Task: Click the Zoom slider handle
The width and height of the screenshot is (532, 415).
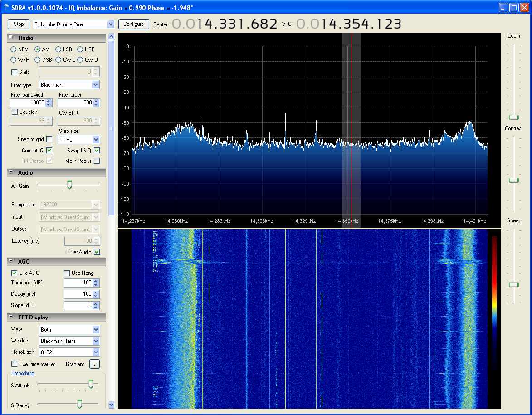Action: click(x=513, y=117)
